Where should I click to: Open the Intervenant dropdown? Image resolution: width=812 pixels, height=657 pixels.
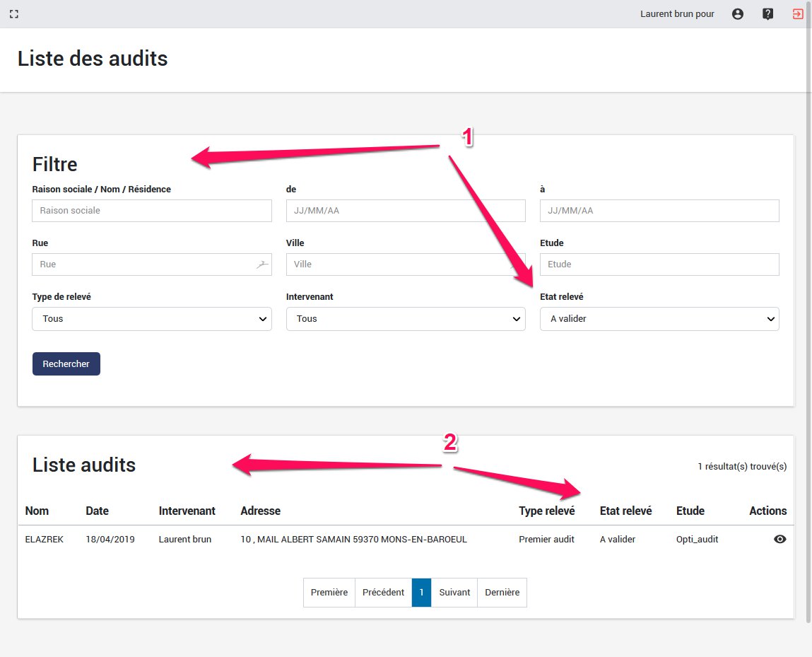click(x=405, y=319)
